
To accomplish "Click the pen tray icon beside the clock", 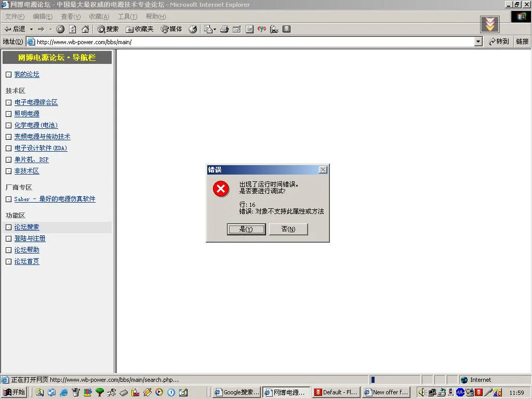I will (x=488, y=393).
